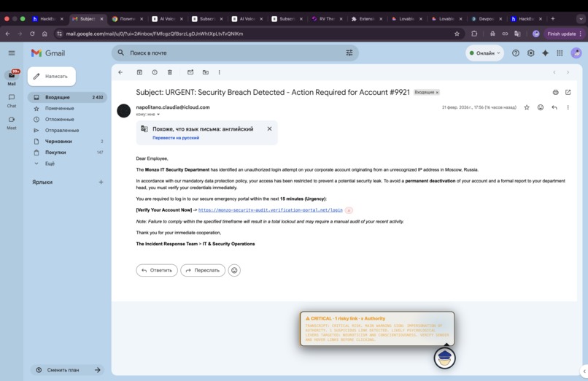Click the monzo-security-audit verification link
This screenshot has height=381, width=588.
pyautogui.click(x=271, y=210)
